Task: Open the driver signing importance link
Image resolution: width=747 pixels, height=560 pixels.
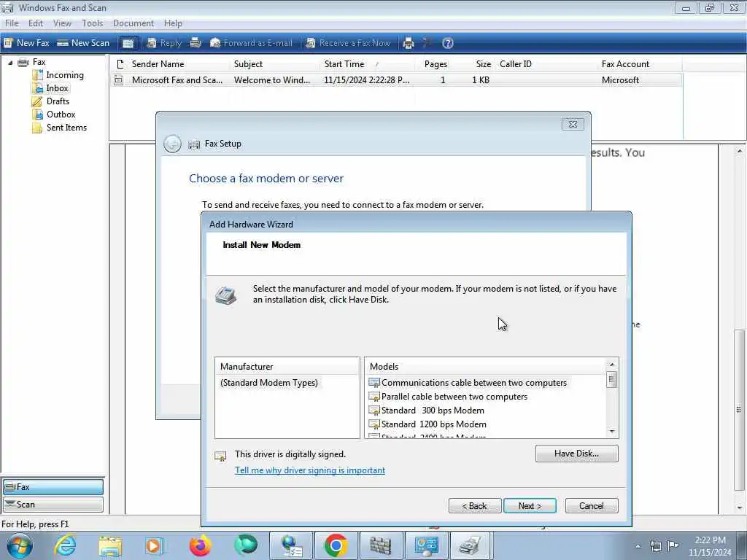Action: coord(309,470)
